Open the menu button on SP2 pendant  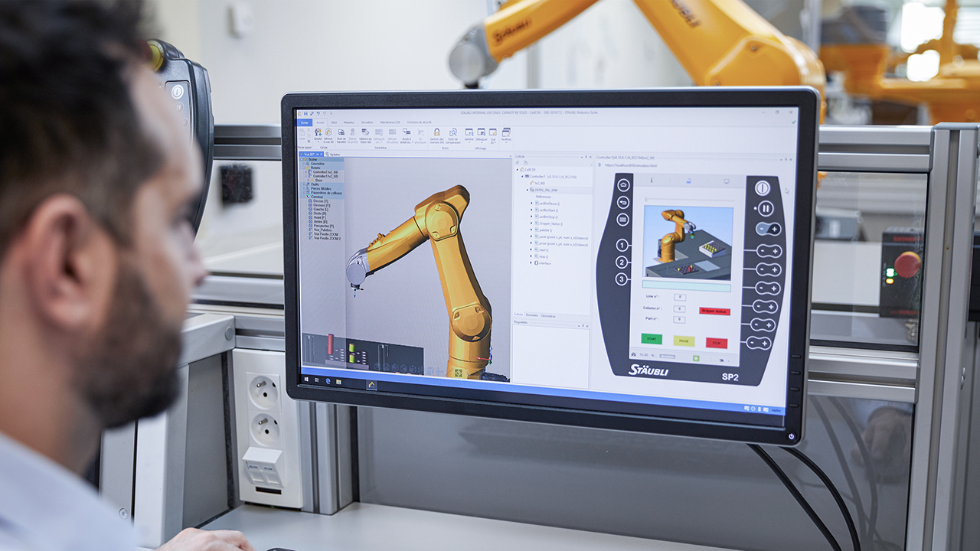click(623, 220)
